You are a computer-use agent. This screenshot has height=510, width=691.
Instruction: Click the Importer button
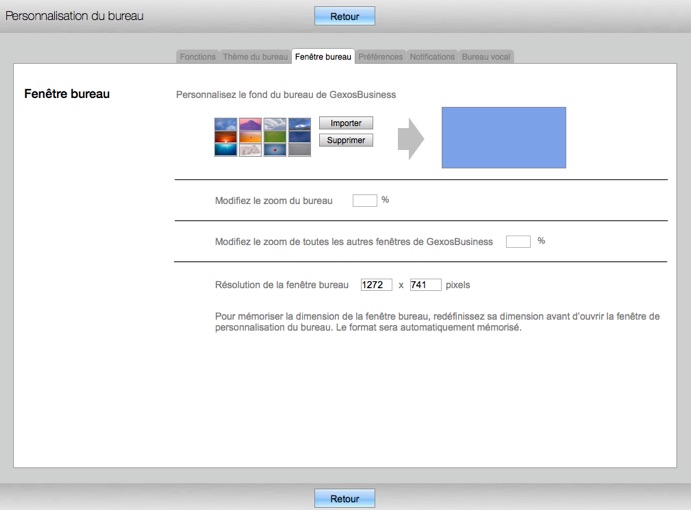coord(346,123)
